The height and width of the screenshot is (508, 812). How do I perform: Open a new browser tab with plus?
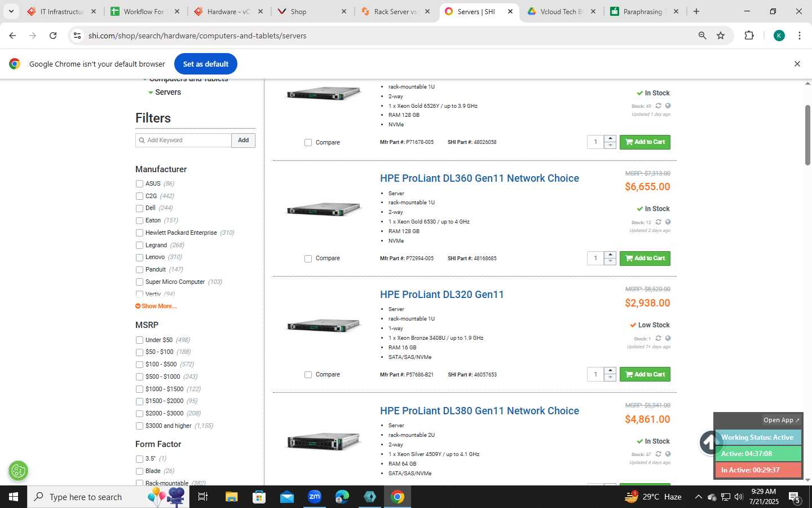click(x=696, y=11)
